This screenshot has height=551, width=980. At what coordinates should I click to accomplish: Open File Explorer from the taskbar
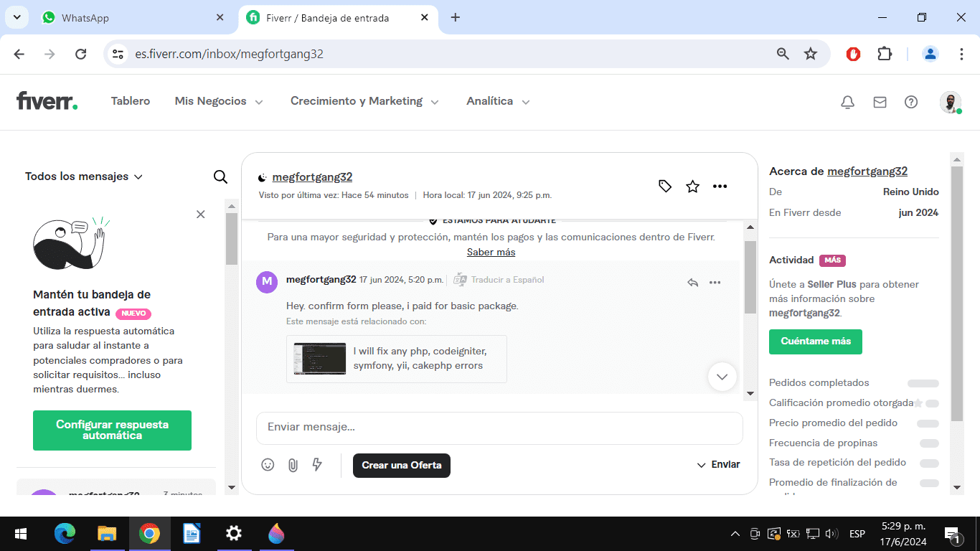[107, 534]
